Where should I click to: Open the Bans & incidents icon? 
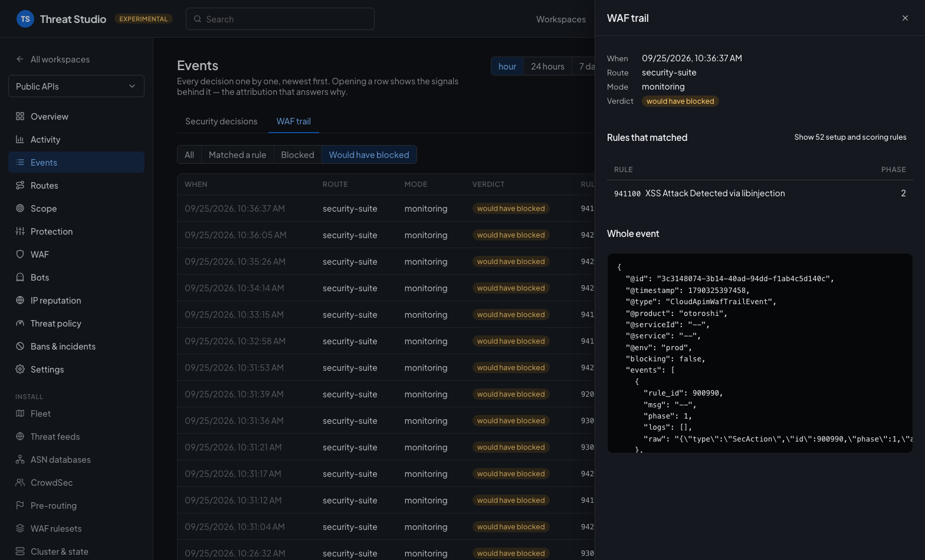[x=20, y=346]
